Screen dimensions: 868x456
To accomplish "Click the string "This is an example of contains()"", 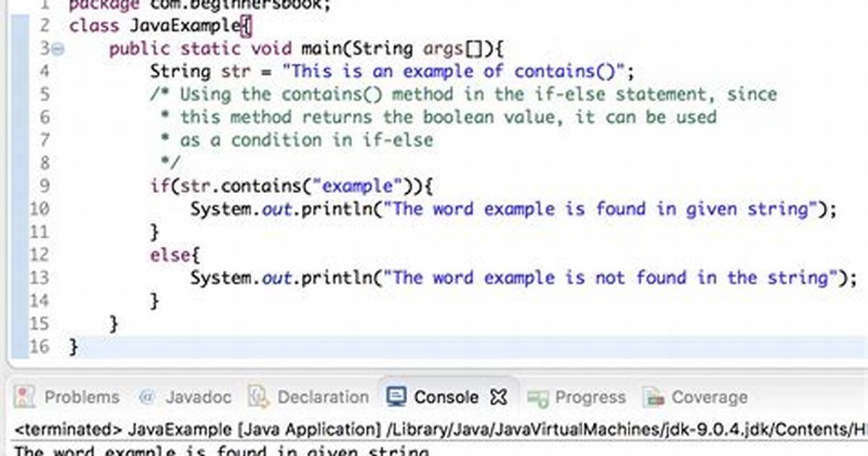I will (x=454, y=71).
